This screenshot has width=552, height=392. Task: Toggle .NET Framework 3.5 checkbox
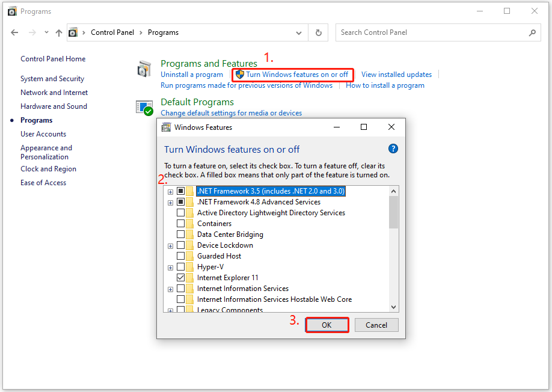pos(180,191)
